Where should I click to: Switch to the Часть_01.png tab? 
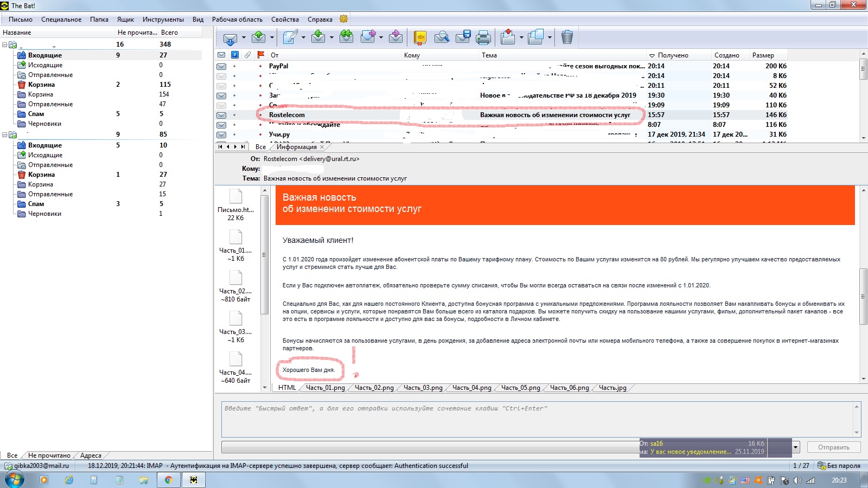[325, 388]
